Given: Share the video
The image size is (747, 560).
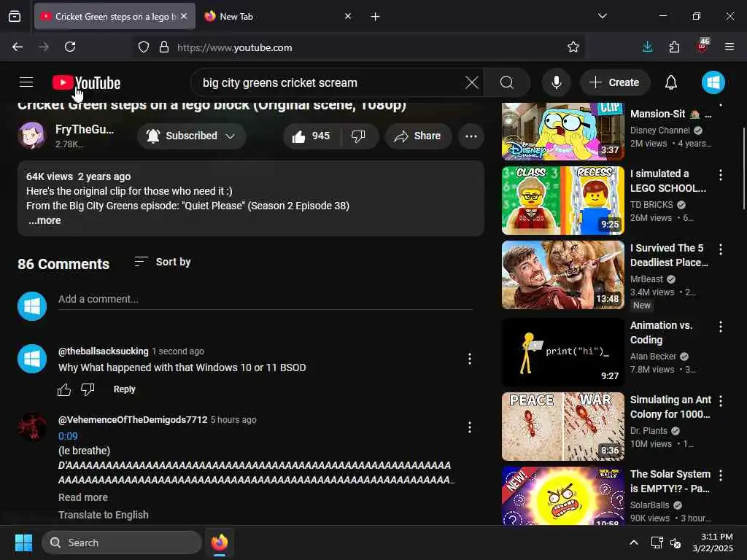Looking at the screenshot, I should (x=418, y=136).
